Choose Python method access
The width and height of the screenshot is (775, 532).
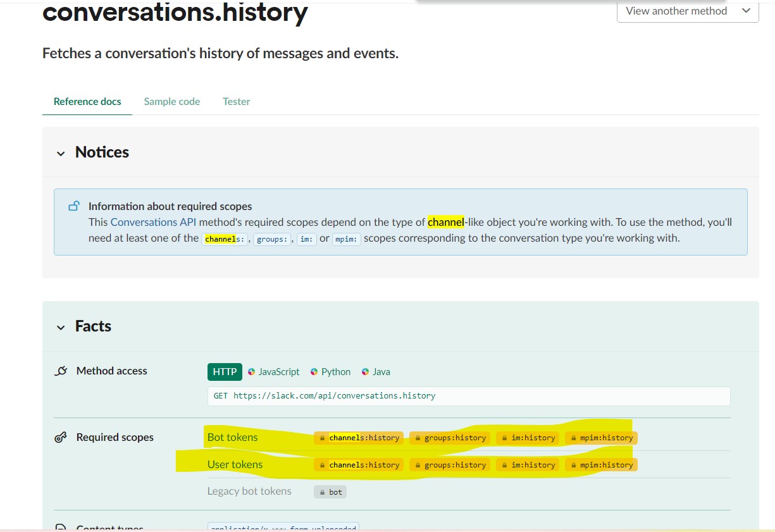click(330, 372)
